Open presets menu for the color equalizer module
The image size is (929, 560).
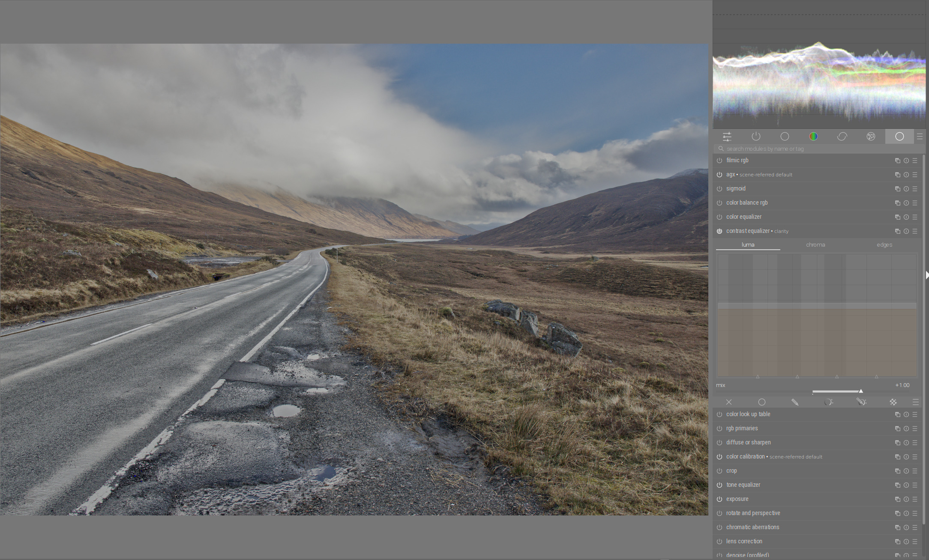(x=915, y=217)
